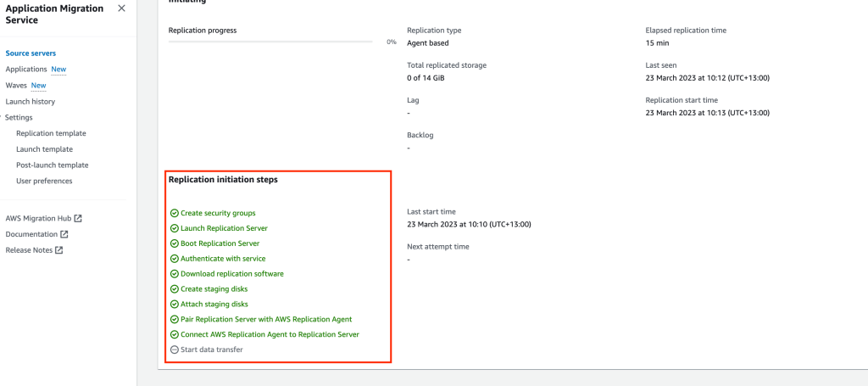Open Post-launch template settings
Image resolution: width=868 pixels, height=386 pixels.
point(52,165)
